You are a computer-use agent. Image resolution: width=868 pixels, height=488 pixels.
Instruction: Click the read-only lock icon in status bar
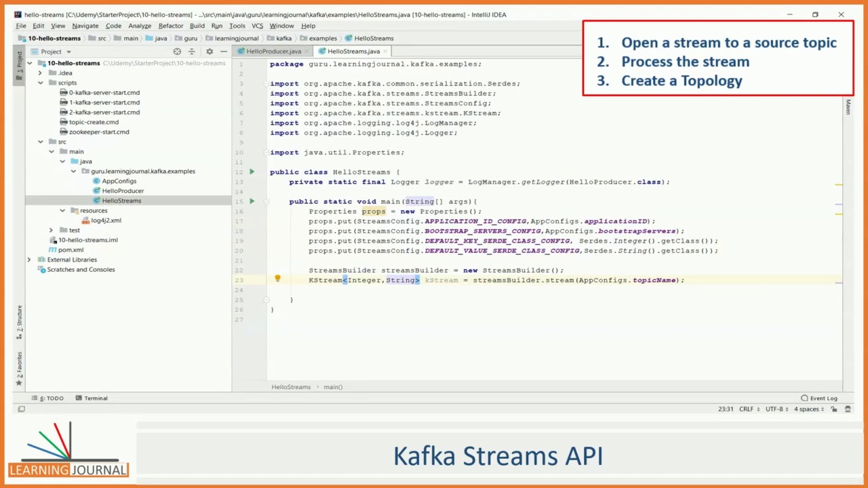click(x=833, y=409)
